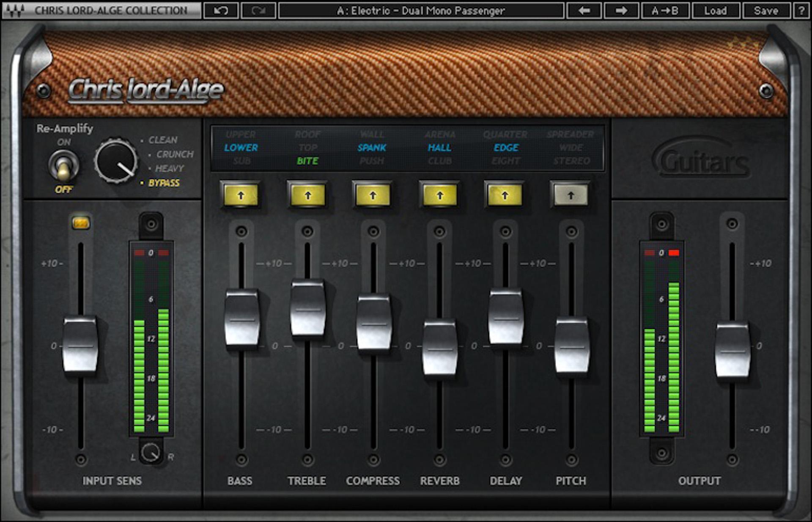This screenshot has height=522, width=812.
Task: Select BITE in the treble mode display
Action: tap(308, 161)
